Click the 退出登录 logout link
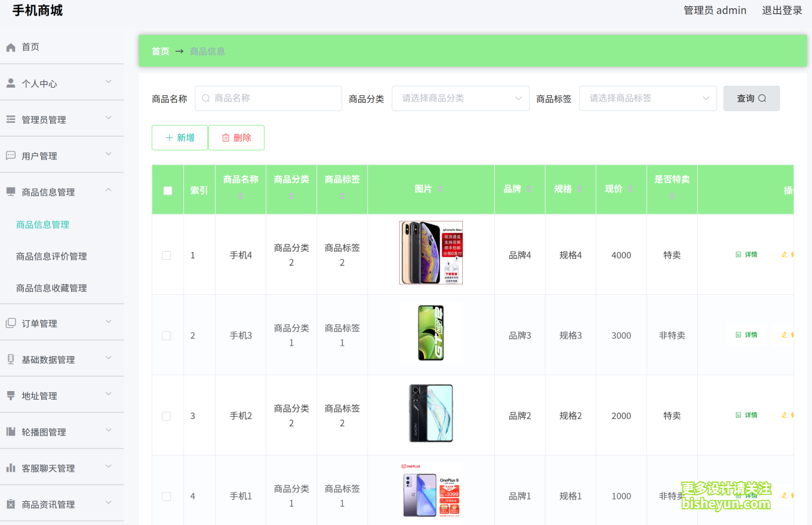 click(x=781, y=10)
